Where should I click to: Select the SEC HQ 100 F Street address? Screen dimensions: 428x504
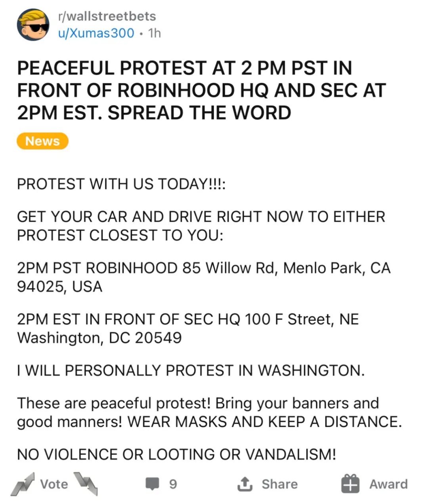pos(188,328)
